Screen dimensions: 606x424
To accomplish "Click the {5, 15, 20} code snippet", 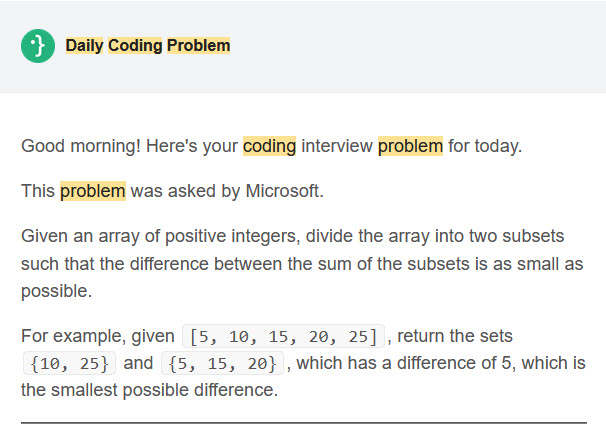I will coord(223,363).
